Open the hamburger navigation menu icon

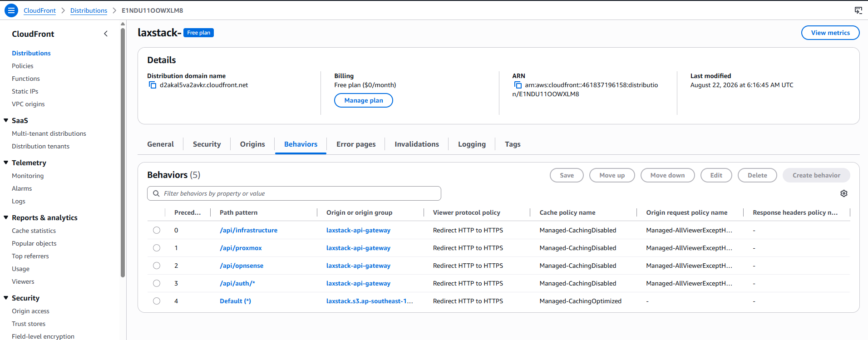[11, 10]
